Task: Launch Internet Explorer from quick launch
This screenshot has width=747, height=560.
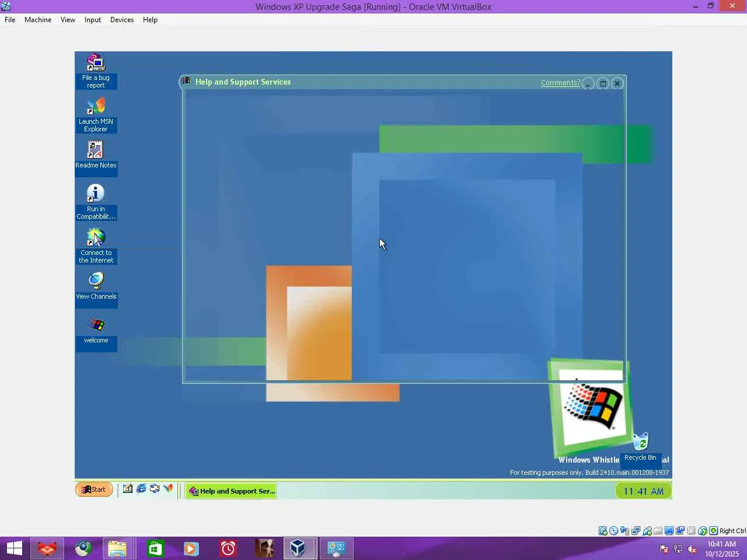Action: pyautogui.click(x=141, y=489)
